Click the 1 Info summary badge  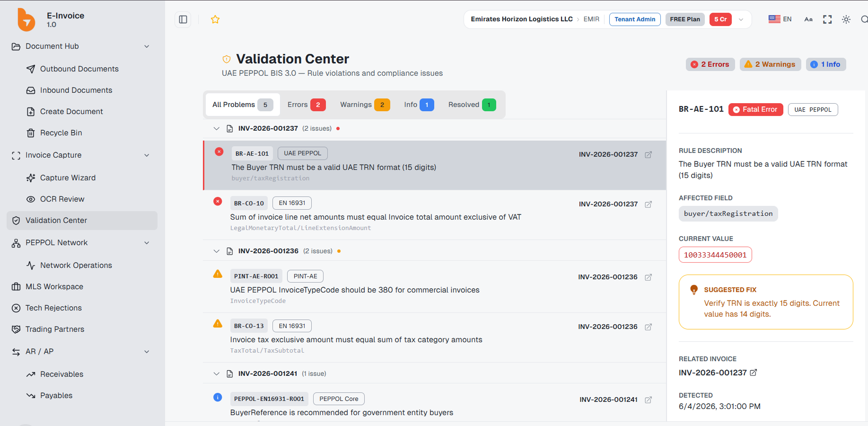(x=826, y=64)
